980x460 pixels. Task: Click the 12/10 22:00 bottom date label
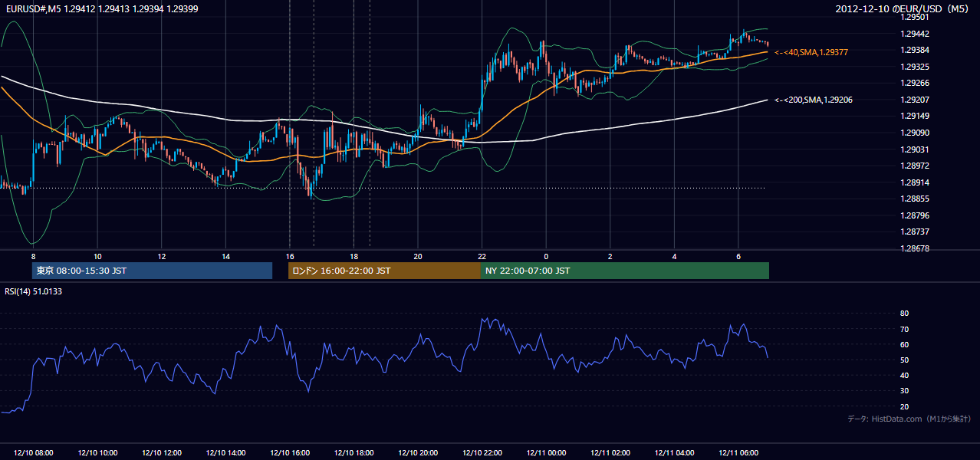[482, 453]
